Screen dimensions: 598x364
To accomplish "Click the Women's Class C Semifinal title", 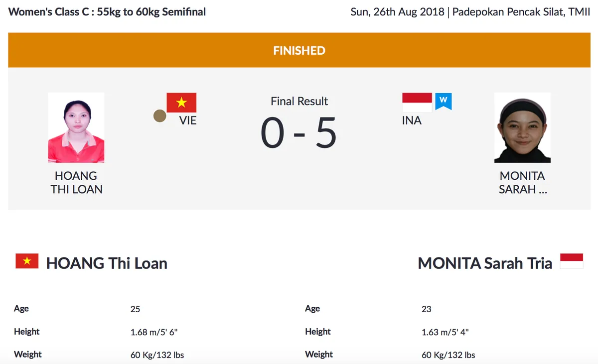I will click(x=107, y=12).
